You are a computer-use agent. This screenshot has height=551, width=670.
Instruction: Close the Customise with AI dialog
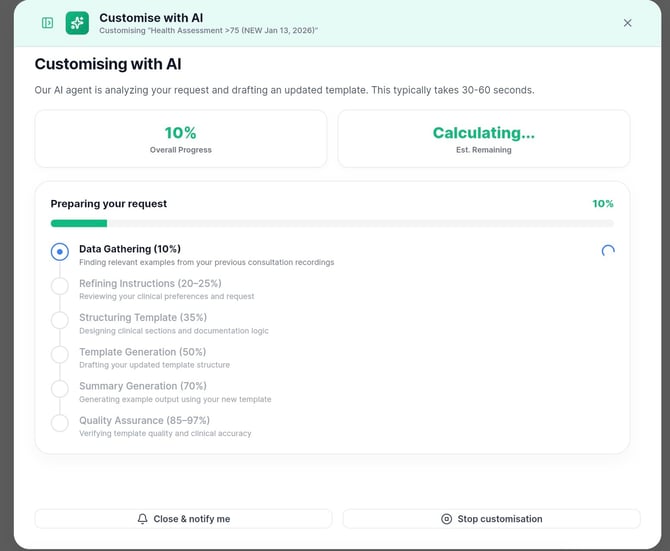pos(627,23)
